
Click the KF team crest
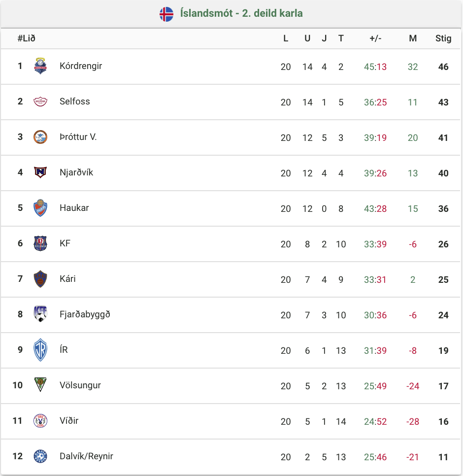pos(40,243)
